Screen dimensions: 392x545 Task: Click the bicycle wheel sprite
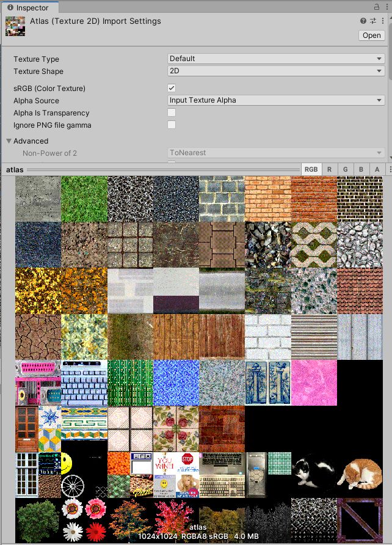tap(73, 486)
